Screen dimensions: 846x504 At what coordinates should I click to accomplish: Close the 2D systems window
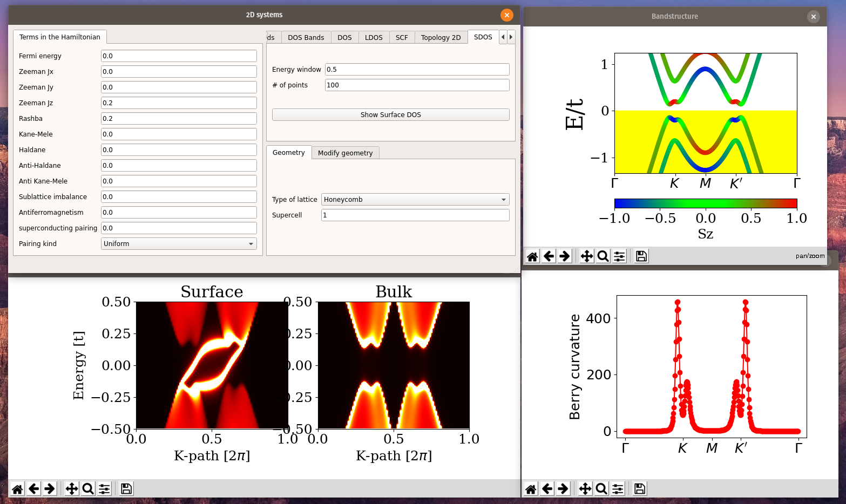click(x=506, y=15)
